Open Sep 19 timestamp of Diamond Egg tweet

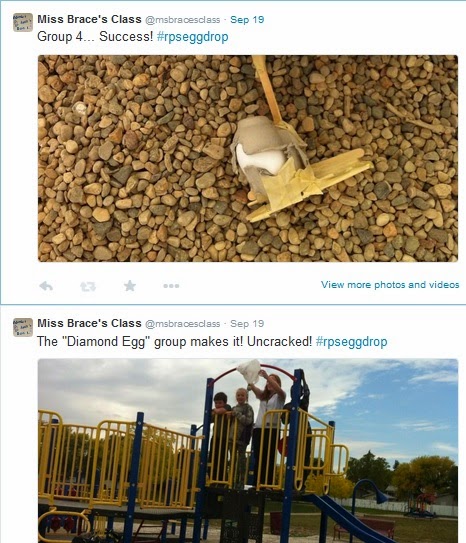(x=247, y=324)
